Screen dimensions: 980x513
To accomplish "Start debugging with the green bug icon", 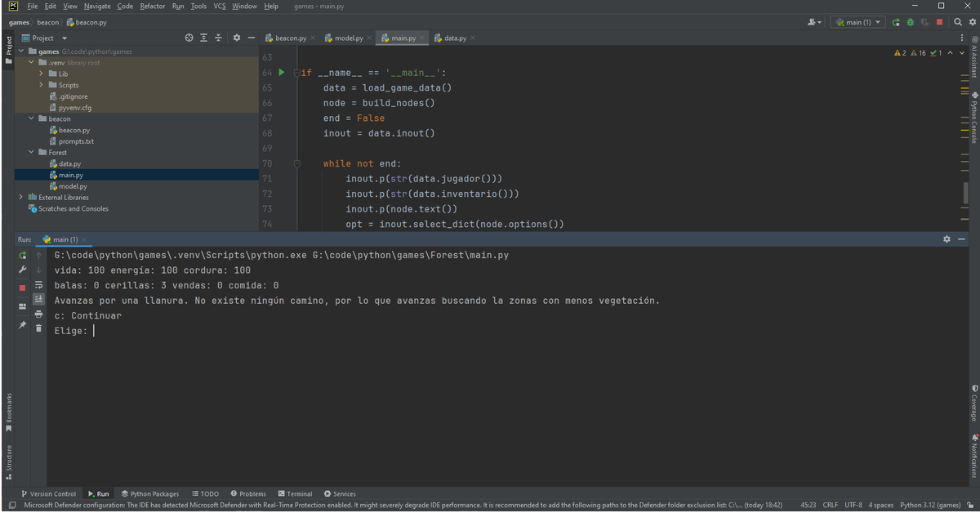I will coord(910,22).
